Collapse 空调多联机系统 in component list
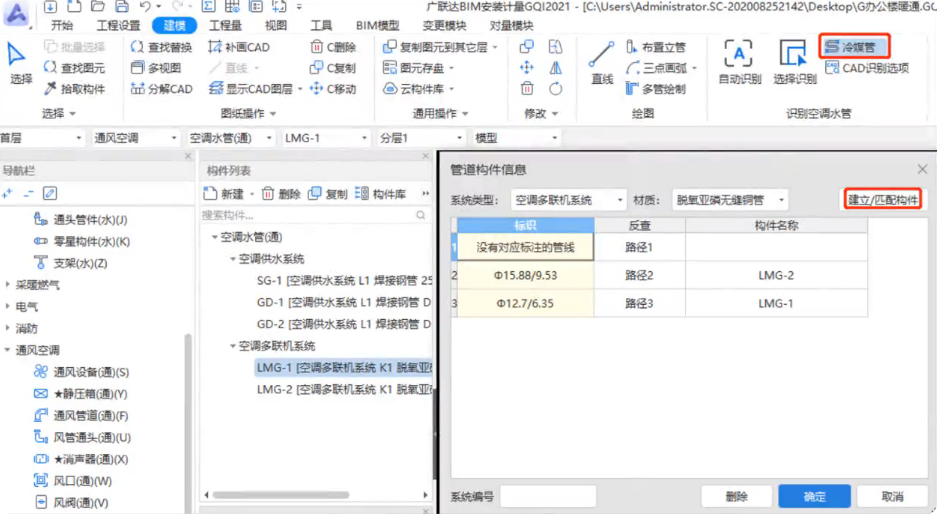Screen dimensions: 937x514 click(x=233, y=346)
